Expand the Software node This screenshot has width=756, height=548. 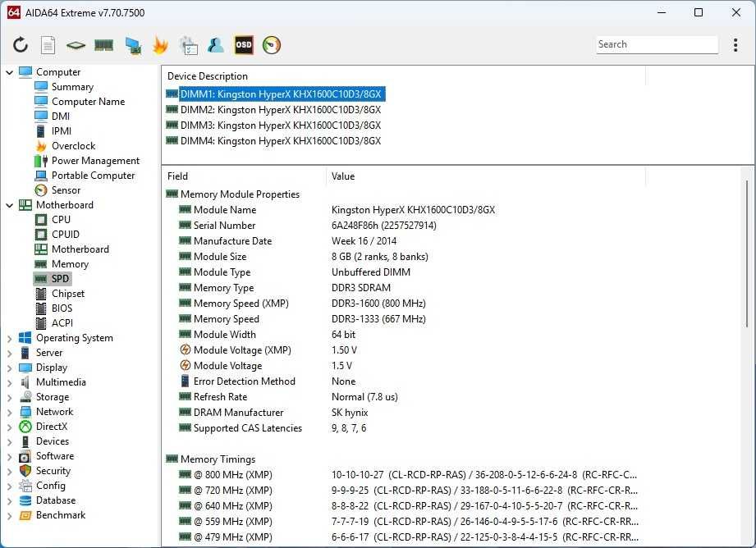point(9,457)
